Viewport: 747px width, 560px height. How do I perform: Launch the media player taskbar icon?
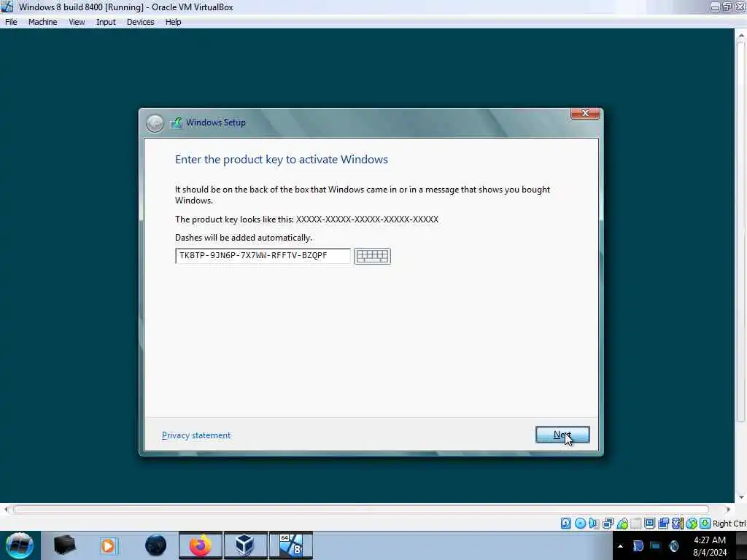[108, 545]
